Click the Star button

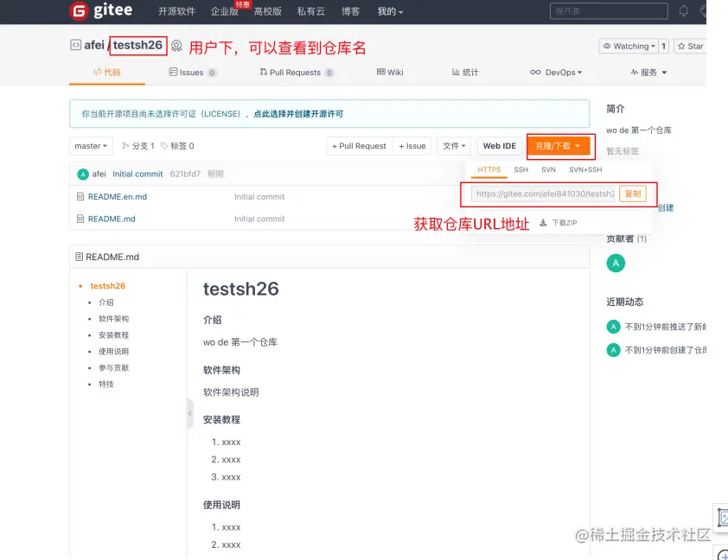(691, 46)
